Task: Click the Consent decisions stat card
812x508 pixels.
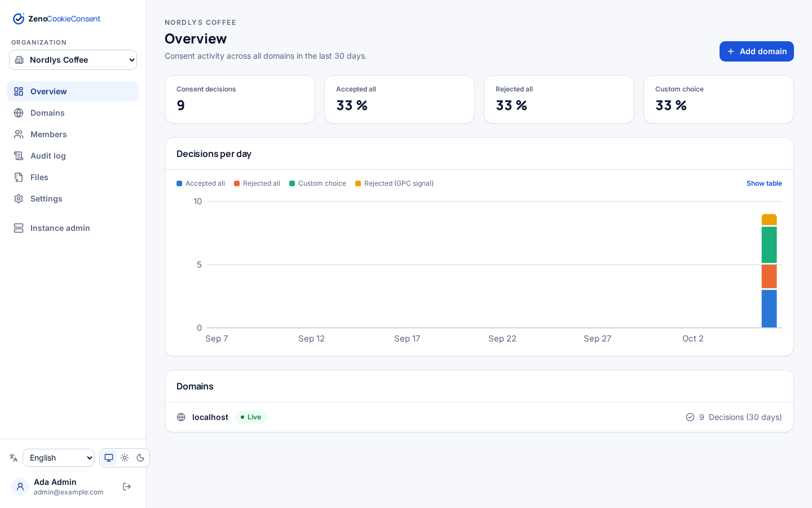Action: (x=240, y=99)
